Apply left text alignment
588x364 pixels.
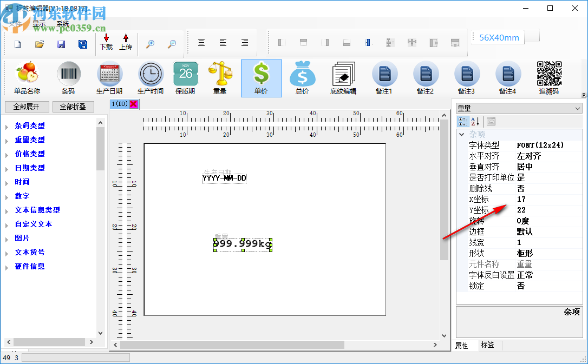(x=223, y=43)
